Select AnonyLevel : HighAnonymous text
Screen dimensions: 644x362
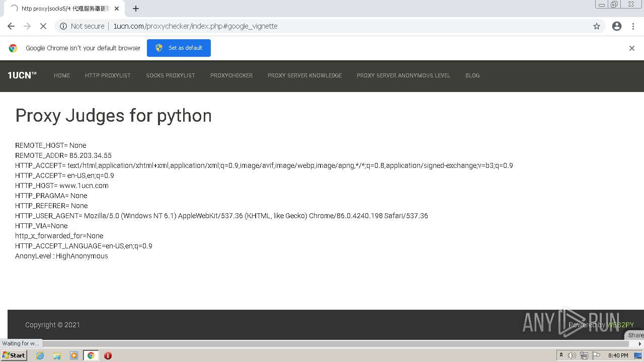tap(61, 256)
